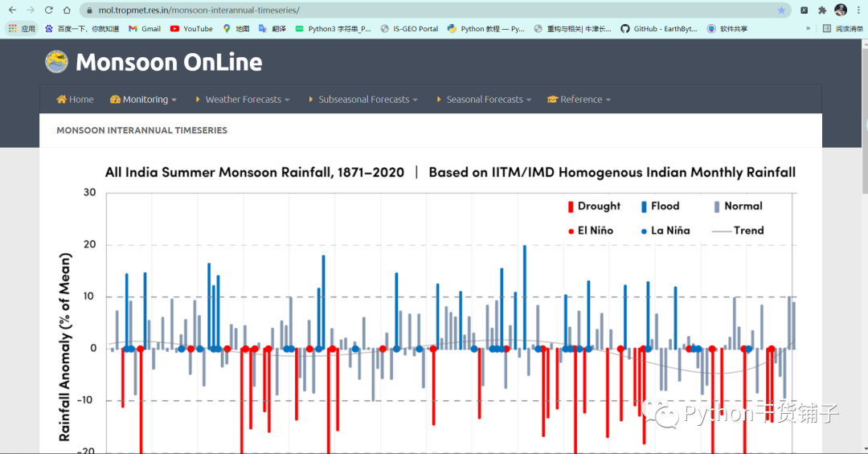Expand the Weather Forecasts dropdown
The width and height of the screenshot is (868, 454).
243,100
